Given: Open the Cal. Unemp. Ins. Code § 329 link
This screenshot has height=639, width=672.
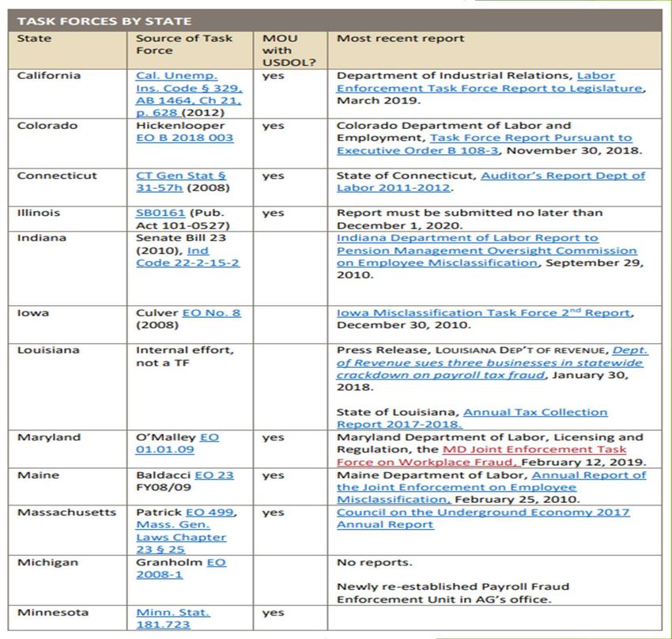Looking at the screenshot, I should tap(189, 94).
